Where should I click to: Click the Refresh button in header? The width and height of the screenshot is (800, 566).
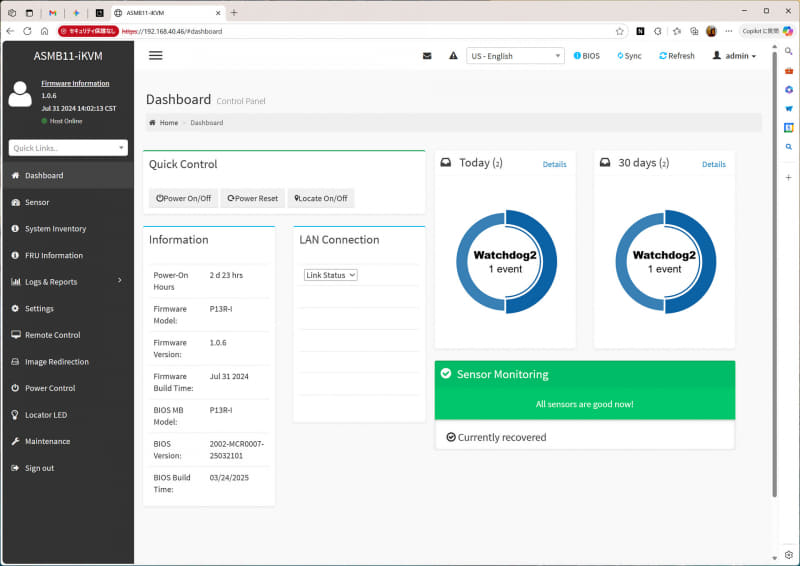[x=677, y=56]
